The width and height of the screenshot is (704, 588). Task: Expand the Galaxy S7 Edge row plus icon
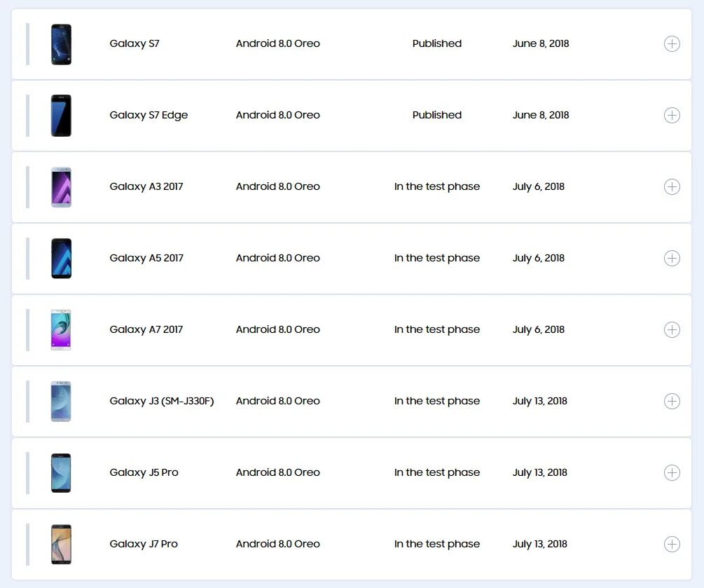tap(672, 115)
